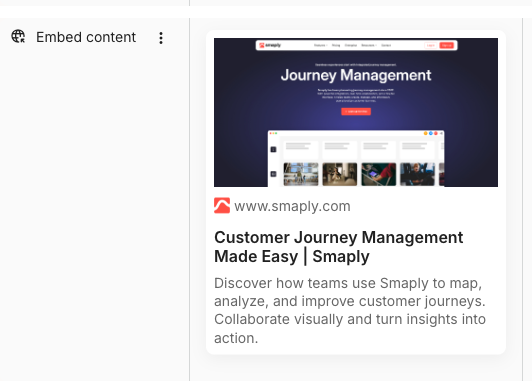
Task: Click the Smaply favicon next to the URL
Action: point(222,206)
